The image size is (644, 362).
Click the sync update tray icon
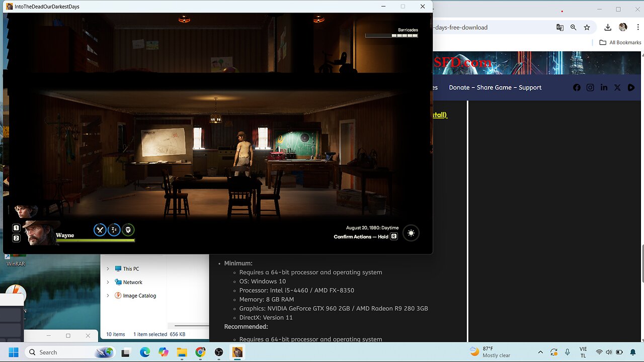pyautogui.click(x=554, y=352)
